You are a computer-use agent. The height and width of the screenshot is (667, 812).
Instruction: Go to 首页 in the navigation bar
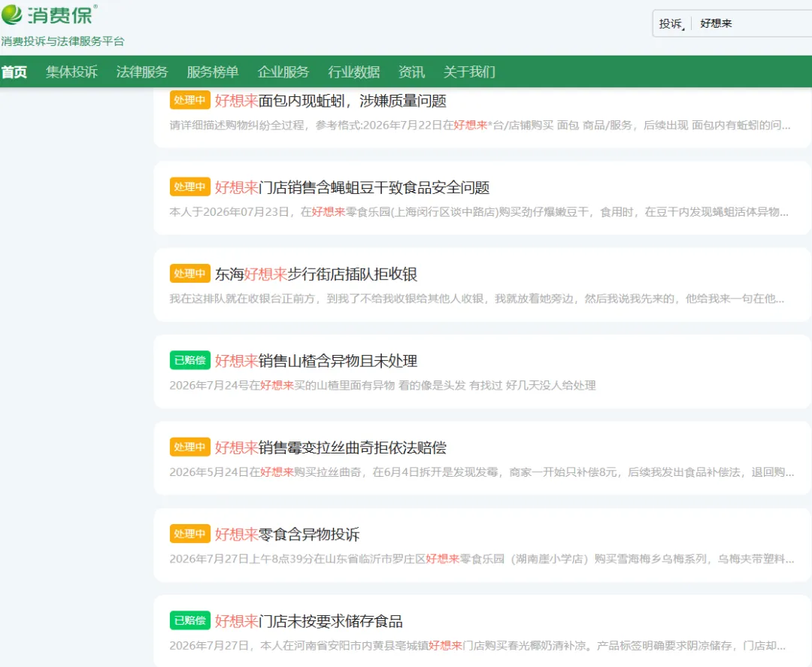(14, 71)
